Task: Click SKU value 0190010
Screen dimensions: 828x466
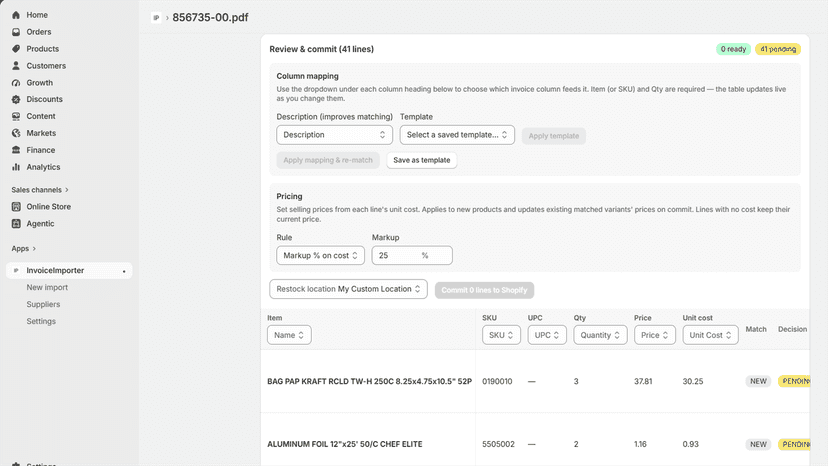Action: [x=497, y=381]
